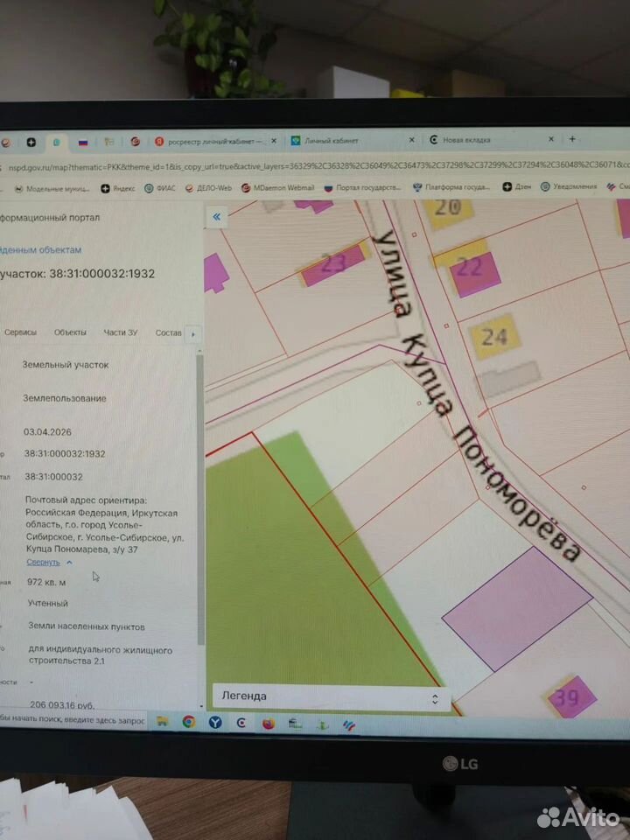Close the росреестр личный кабинет tab
The height and width of the screenshot is (840, 630).
(x=274, y=141)
